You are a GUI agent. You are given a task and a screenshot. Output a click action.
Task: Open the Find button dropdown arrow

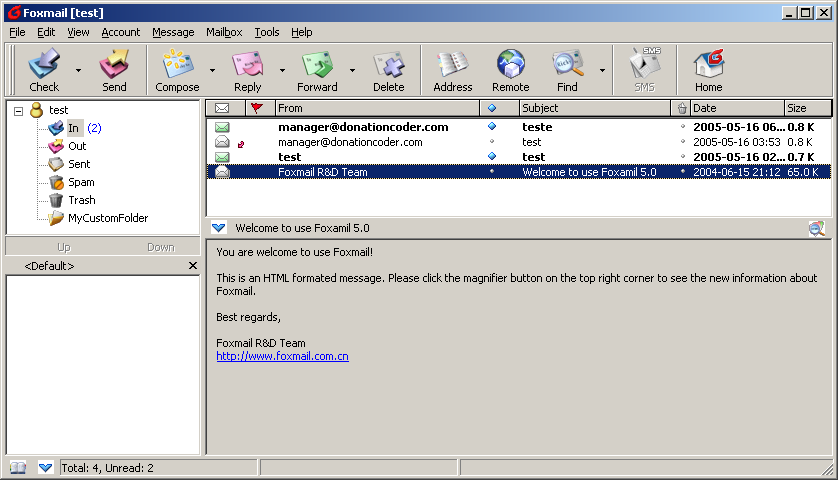click(x=602, y=70)
